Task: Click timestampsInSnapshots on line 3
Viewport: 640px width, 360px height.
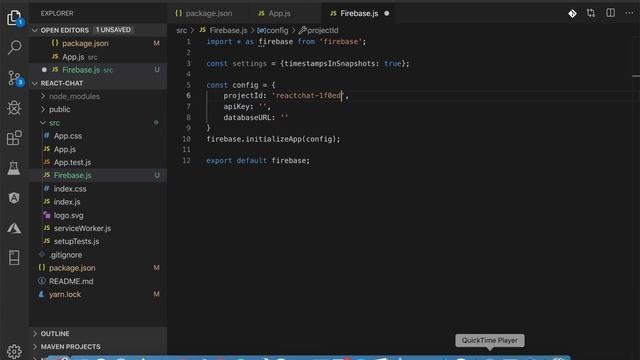Action: pos(329,64)
